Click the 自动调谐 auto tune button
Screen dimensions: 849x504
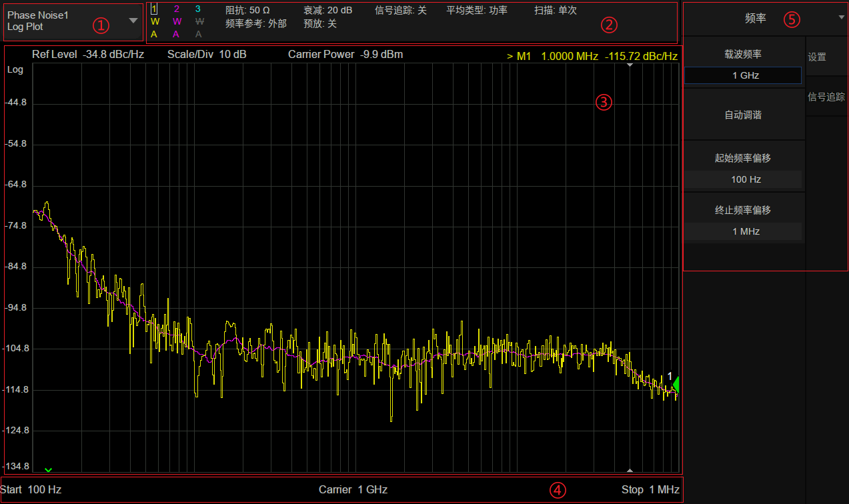point(744,115)
